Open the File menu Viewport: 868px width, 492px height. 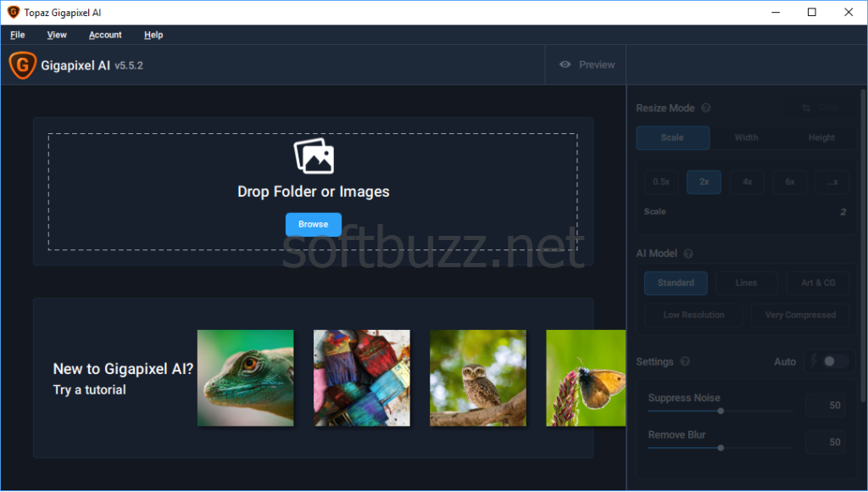click(x=18, y=35)
